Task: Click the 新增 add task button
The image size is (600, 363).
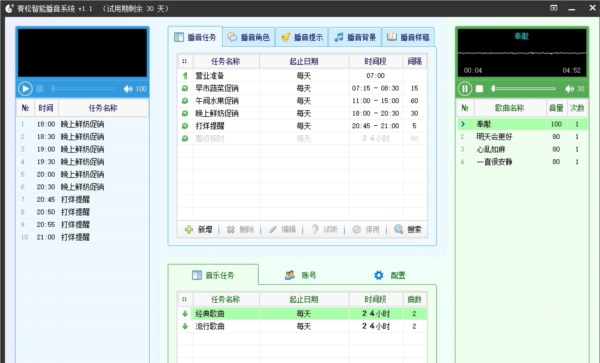Action: click(x=199, y=230)
